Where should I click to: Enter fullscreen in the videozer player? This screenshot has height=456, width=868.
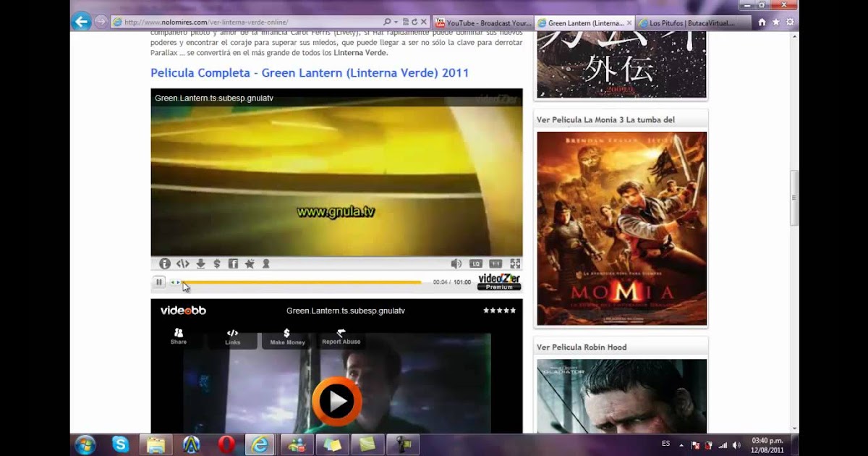[x=515, y=264]
